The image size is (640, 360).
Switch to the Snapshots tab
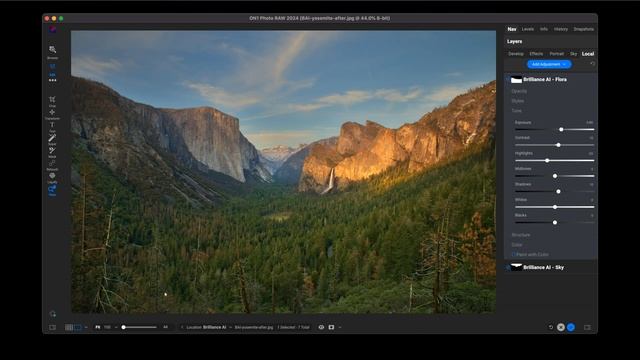pyautogui.click(x=584, y=29)
